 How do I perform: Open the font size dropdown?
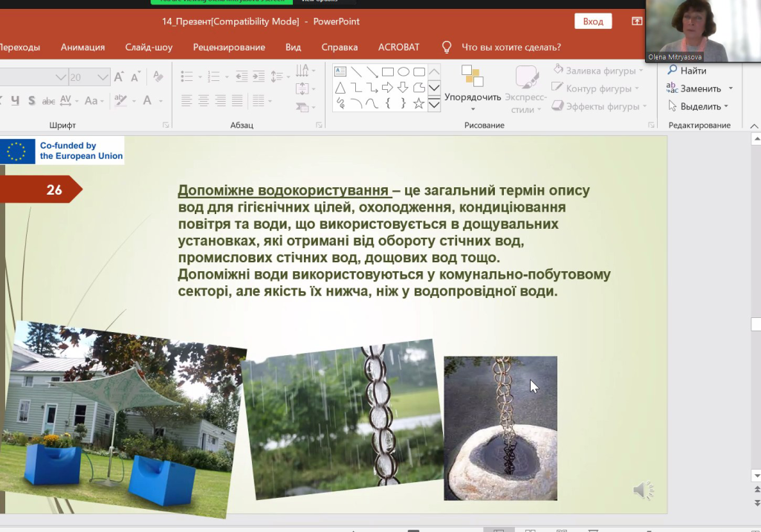[x=103, y=77]
